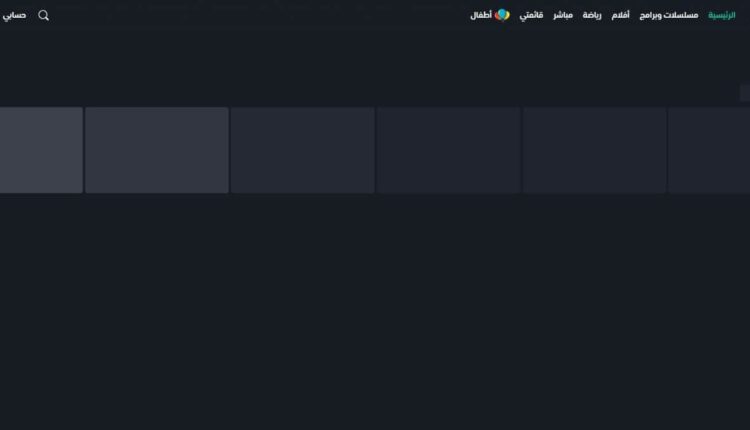Click the nav item next to the search icon
750x430 pixels.
pyautogui.click(x=14, y=15)
